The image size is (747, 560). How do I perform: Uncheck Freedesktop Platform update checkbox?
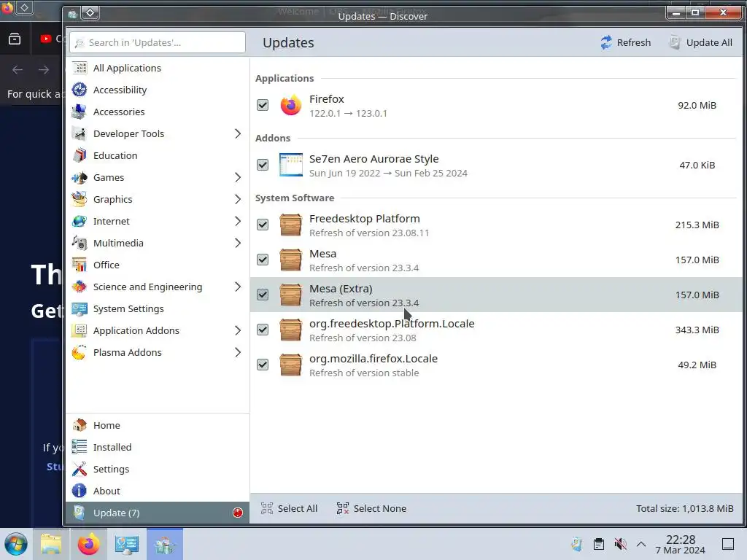tap(263, 225)
